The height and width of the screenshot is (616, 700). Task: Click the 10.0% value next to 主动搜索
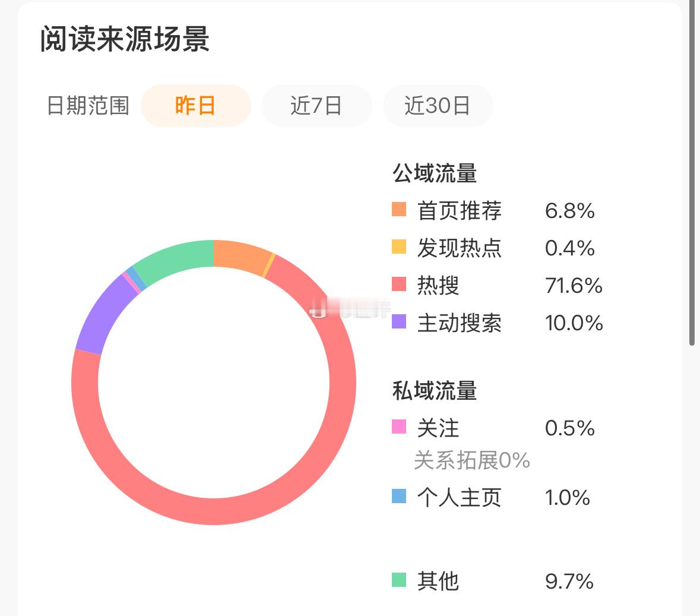click(x=573, y=324)
